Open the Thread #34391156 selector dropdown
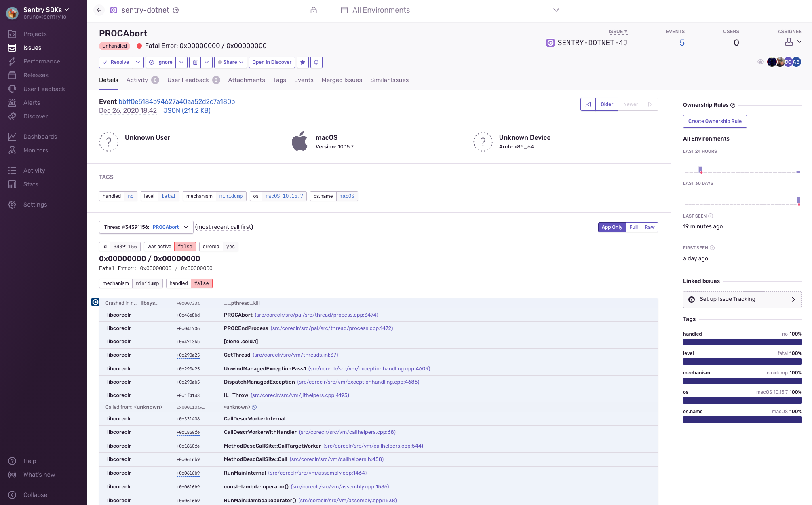The image size is (812, 505). click(x=146, y=227)
